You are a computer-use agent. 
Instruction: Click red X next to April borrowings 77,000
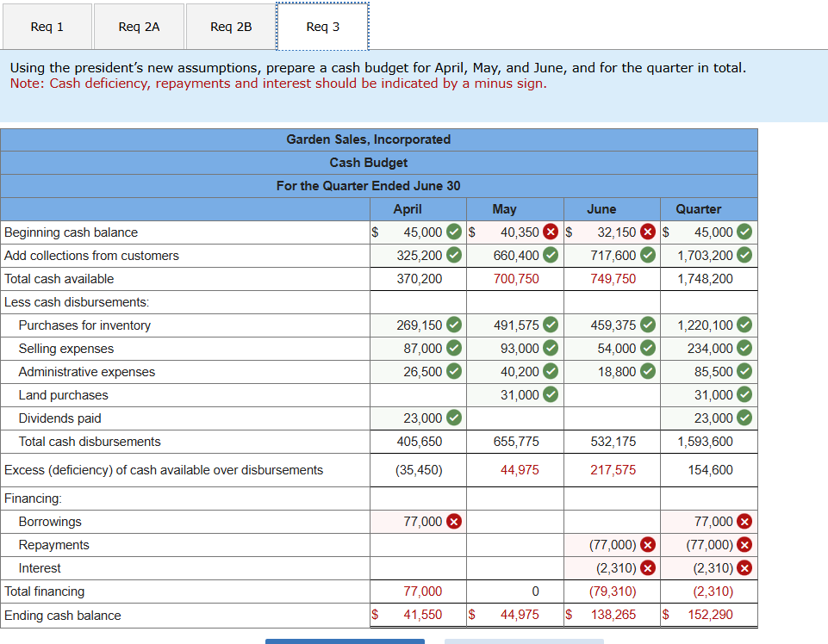pos(454,522)
